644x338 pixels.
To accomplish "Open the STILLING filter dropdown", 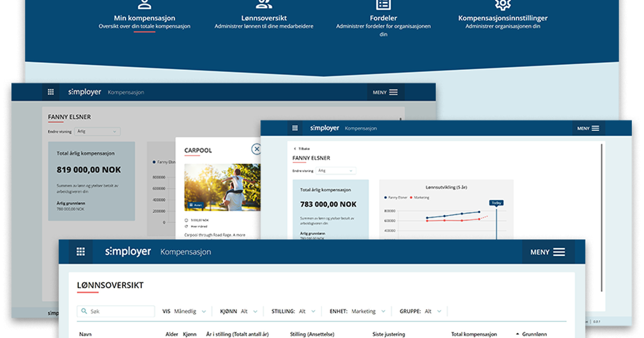I will pyautogui.click(x=313, y=311).
